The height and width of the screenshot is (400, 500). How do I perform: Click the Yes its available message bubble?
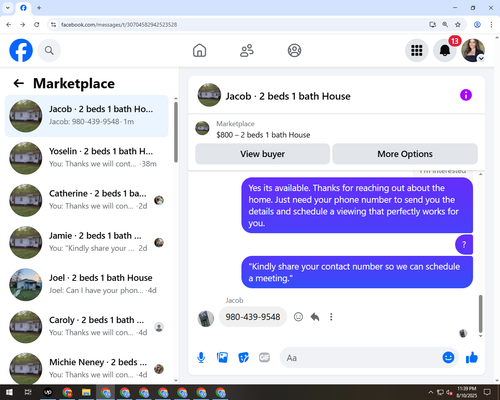click(x=357, y=205)
